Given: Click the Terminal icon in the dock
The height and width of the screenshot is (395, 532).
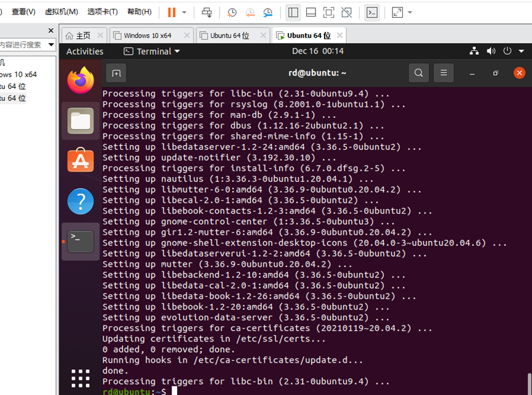Looking at the screenshot, I should tap(81, 241).
